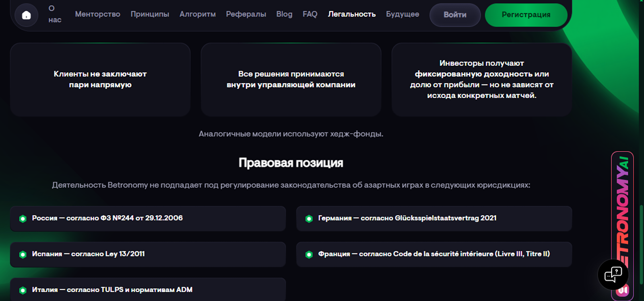Viewport: 644px width, 301px height.
Task: Open the Рефералы menu link
Action: coord(246,14)
